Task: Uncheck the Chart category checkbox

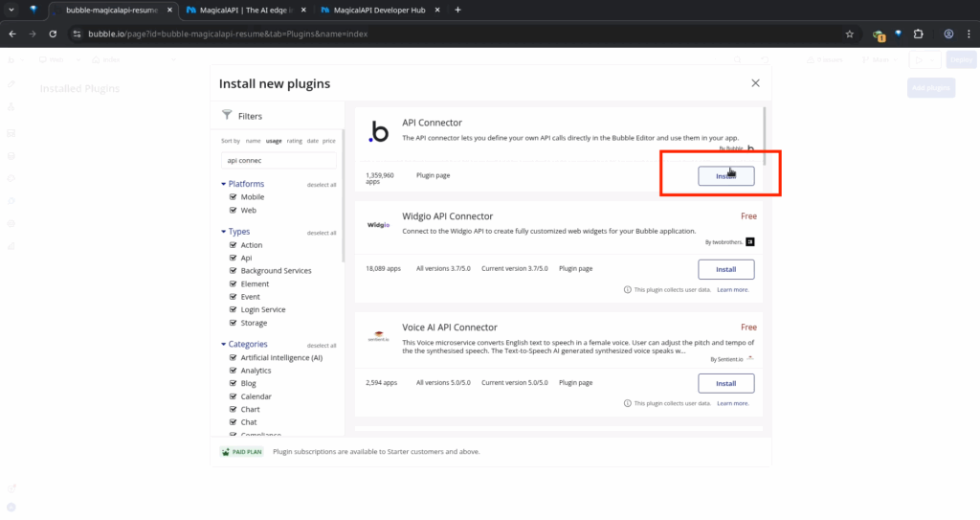Action: (234, 409)
